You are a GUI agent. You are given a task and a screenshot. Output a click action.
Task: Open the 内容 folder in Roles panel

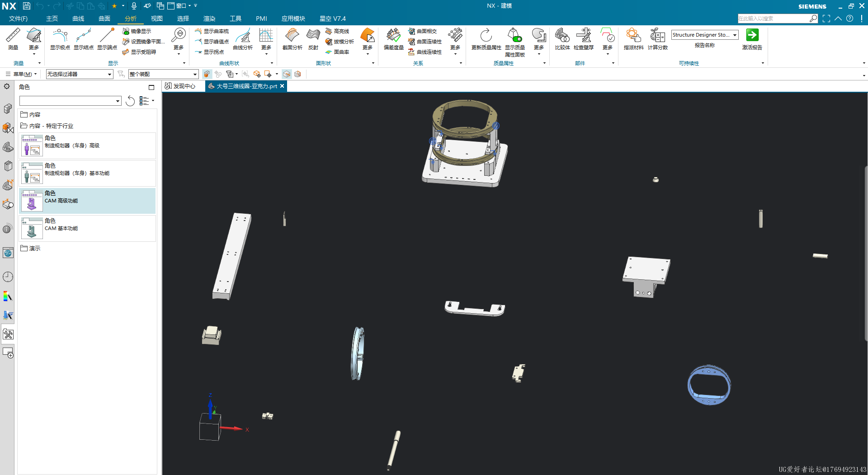click(x=30, y=114)
